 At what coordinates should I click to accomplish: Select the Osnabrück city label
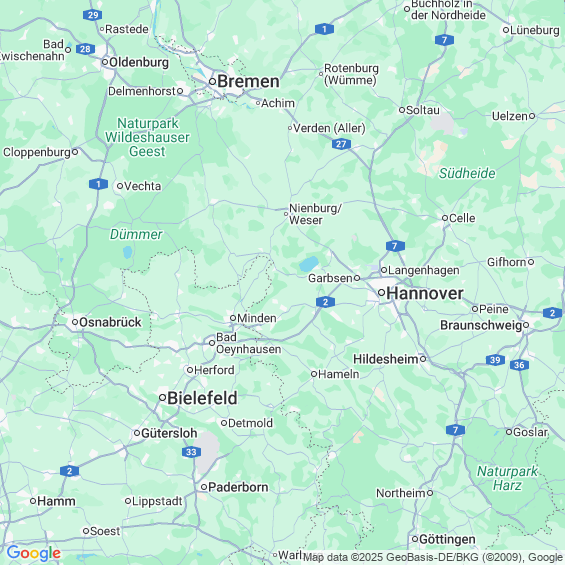110,322
